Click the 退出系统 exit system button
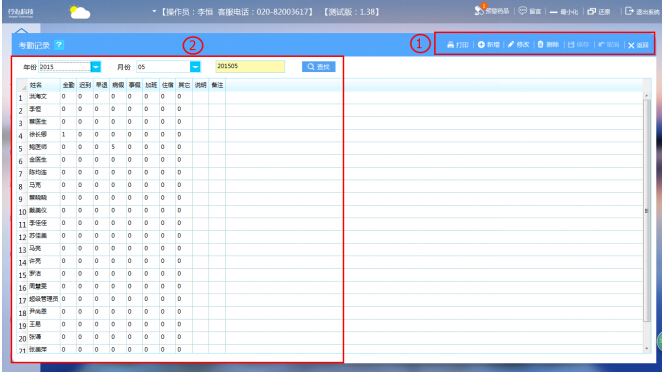The width and height of the screenshot is (662, 372). pos(642,11)
